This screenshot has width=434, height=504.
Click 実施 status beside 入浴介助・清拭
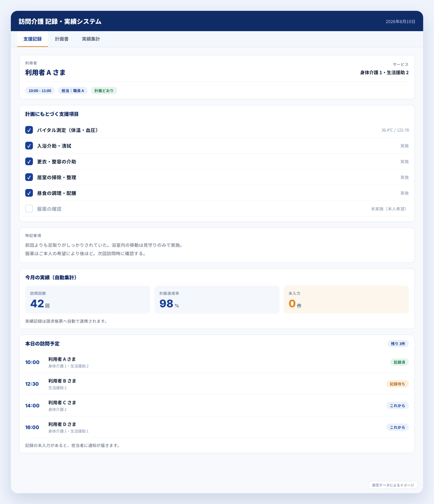(x=405, y=146)
